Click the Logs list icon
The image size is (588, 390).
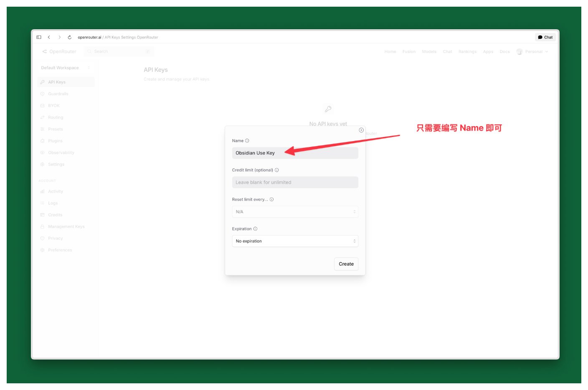coord(42,203)
